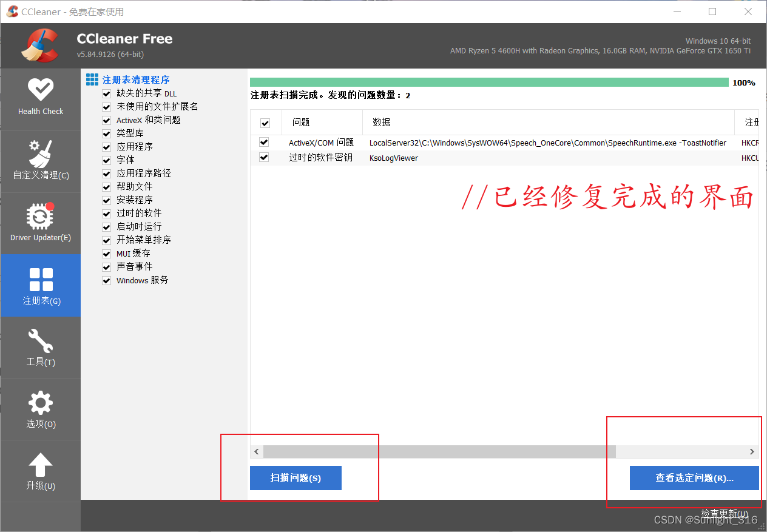The width and height of the screenshot is (767, 532).
Task: Click 查看选定问题(R) to review issues
Action: pos(694,478)
